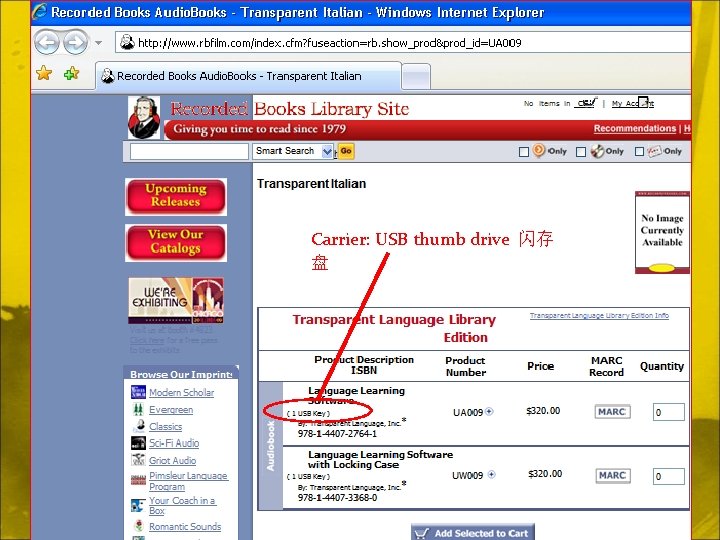Image resolution: width=720 pixels, height=540 pixels.
Task: Open the My Account link
Action: click(x=633, y=103)
